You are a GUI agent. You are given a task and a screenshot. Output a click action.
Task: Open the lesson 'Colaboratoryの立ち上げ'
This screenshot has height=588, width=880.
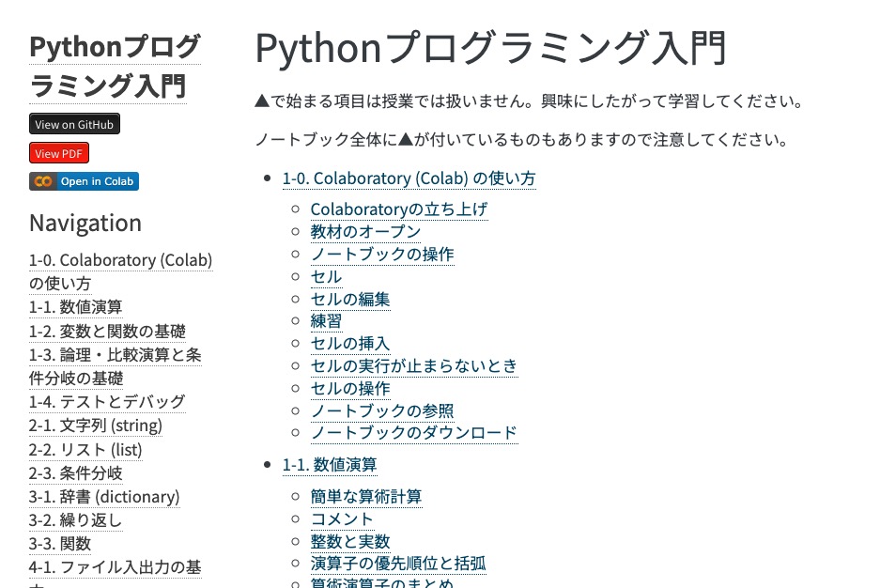(399, 209)
